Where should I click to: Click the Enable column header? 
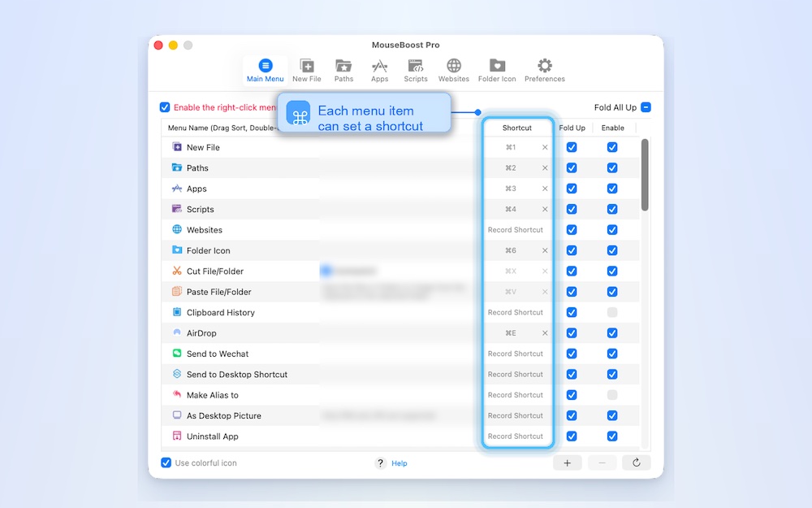pos(612,128)
